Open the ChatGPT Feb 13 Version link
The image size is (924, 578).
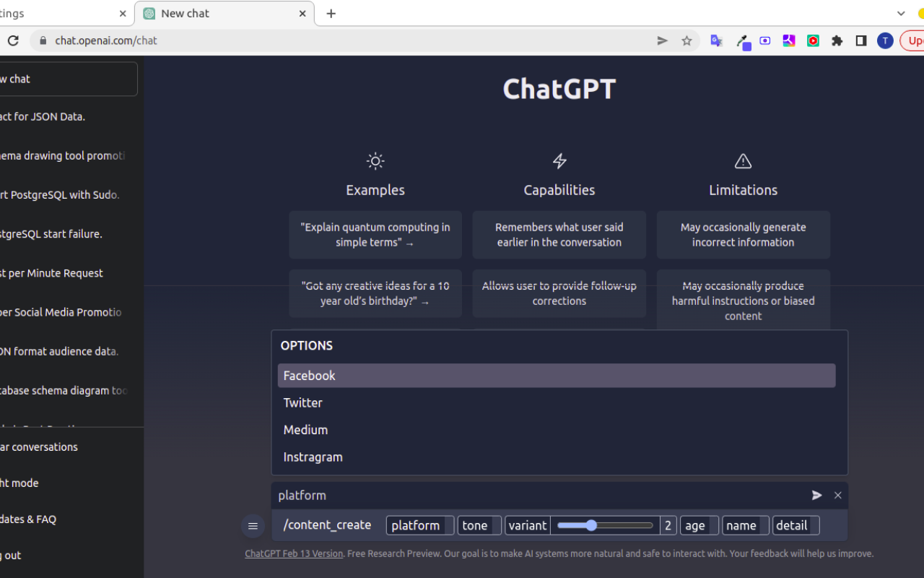pos(294,553)
